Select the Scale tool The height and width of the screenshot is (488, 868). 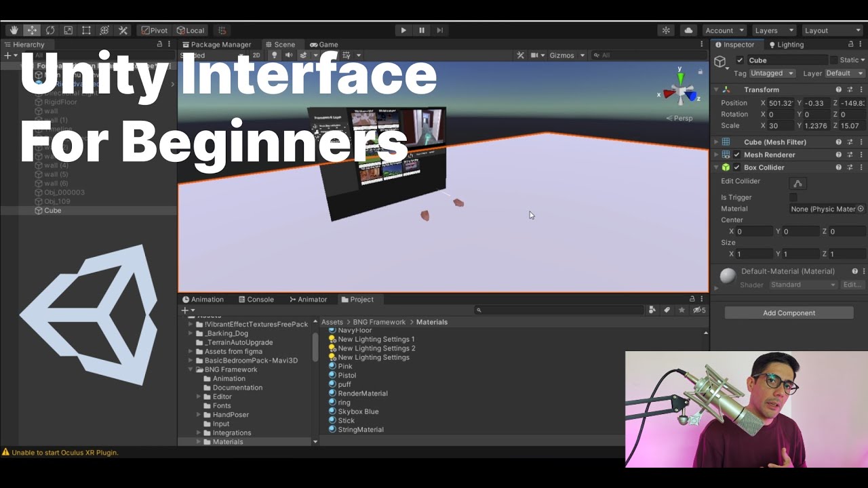(x=68, y=30)
